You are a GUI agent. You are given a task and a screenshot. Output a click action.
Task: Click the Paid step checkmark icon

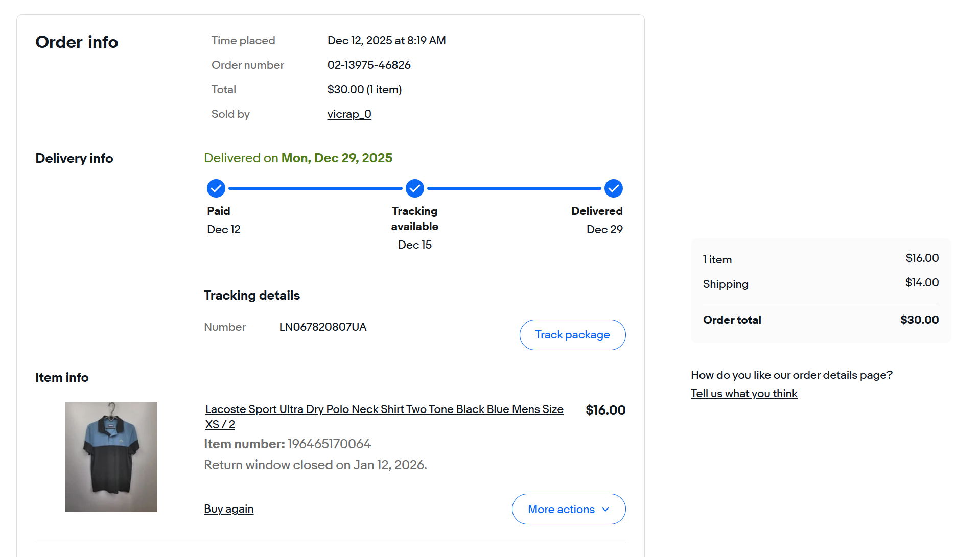point(216,188)
